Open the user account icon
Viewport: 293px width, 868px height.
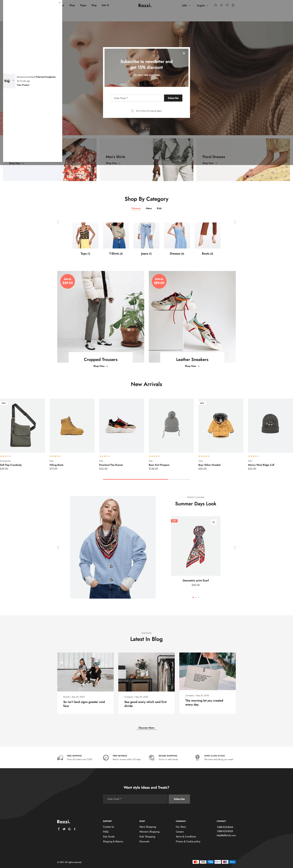[221, 5]
